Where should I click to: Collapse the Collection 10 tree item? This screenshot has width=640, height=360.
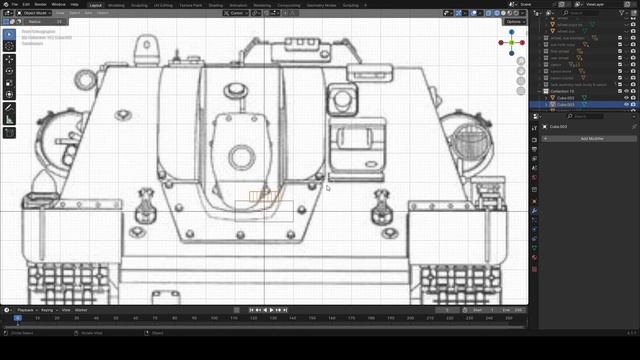tap(540, 91)
